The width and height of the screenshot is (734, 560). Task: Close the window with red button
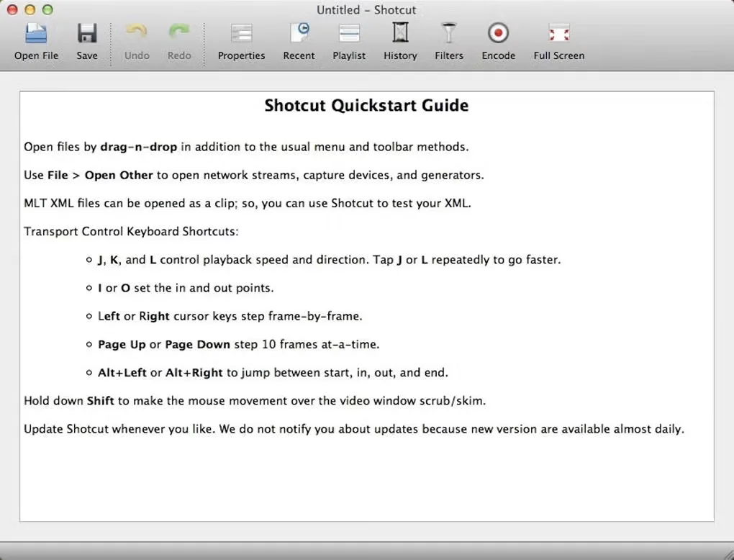(x=12, y=9)
